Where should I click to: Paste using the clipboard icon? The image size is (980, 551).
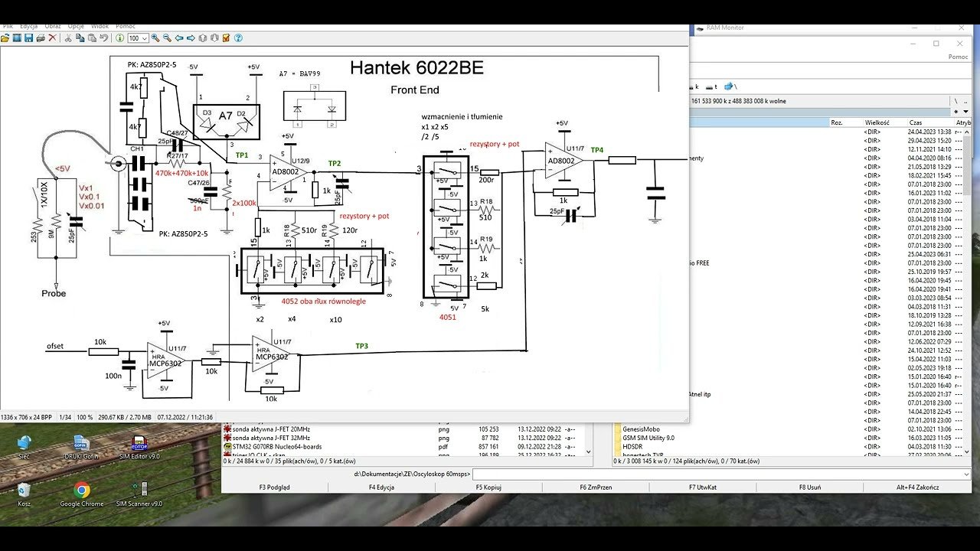pos(92,37)
